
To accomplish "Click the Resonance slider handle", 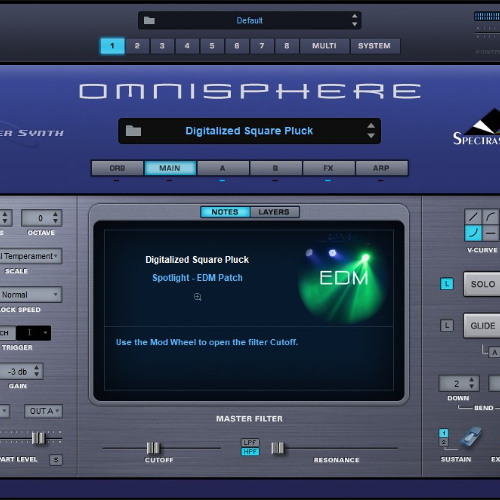I will [x=277, y=448].
